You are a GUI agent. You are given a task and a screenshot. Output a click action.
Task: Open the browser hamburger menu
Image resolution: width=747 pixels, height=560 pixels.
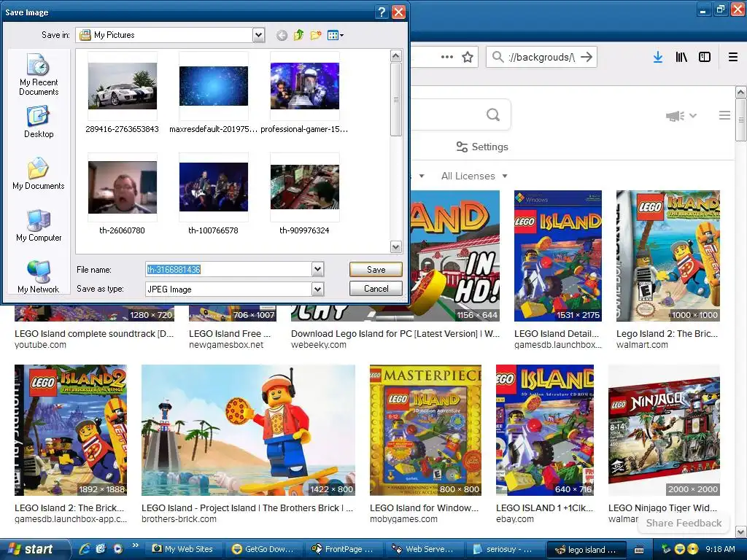click(x=733, y=57)
